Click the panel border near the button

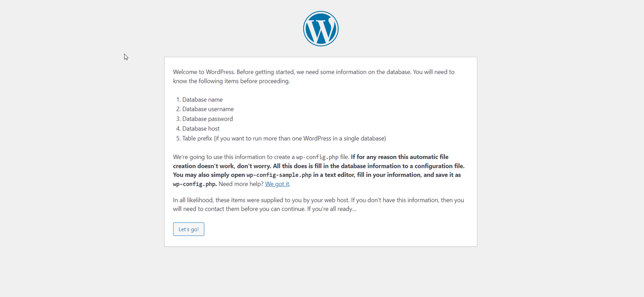164,229
